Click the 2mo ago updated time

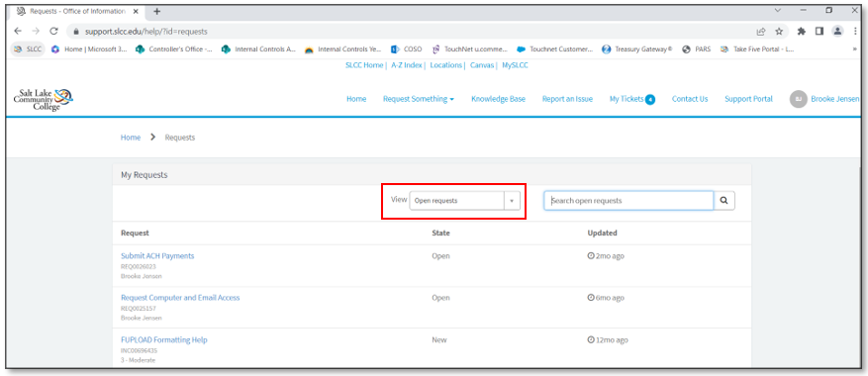(606, 256)
